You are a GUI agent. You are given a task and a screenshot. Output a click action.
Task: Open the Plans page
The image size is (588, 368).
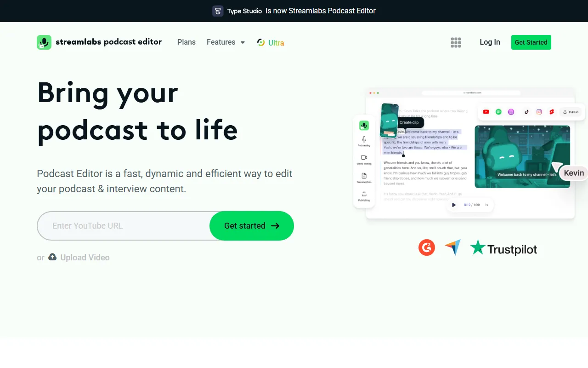click(187, 42)
